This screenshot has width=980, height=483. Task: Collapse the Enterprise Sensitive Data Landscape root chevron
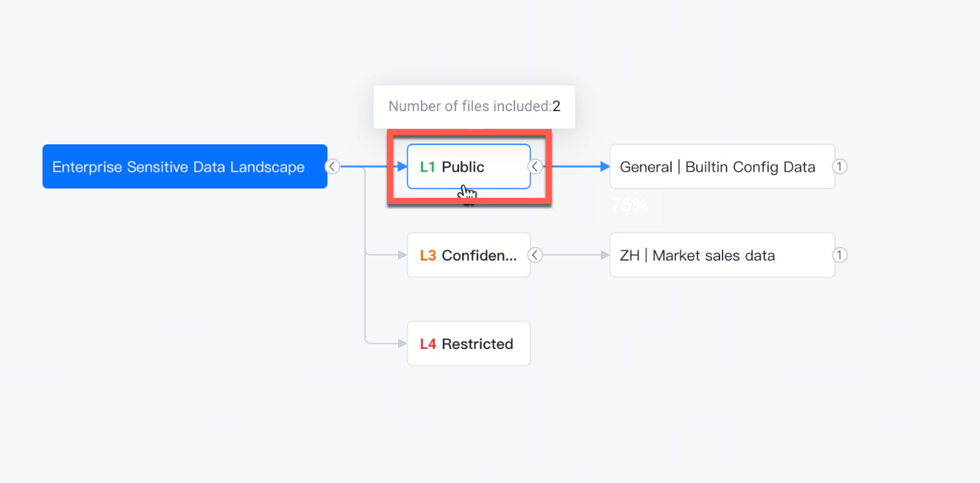click(x=333, y=166)
